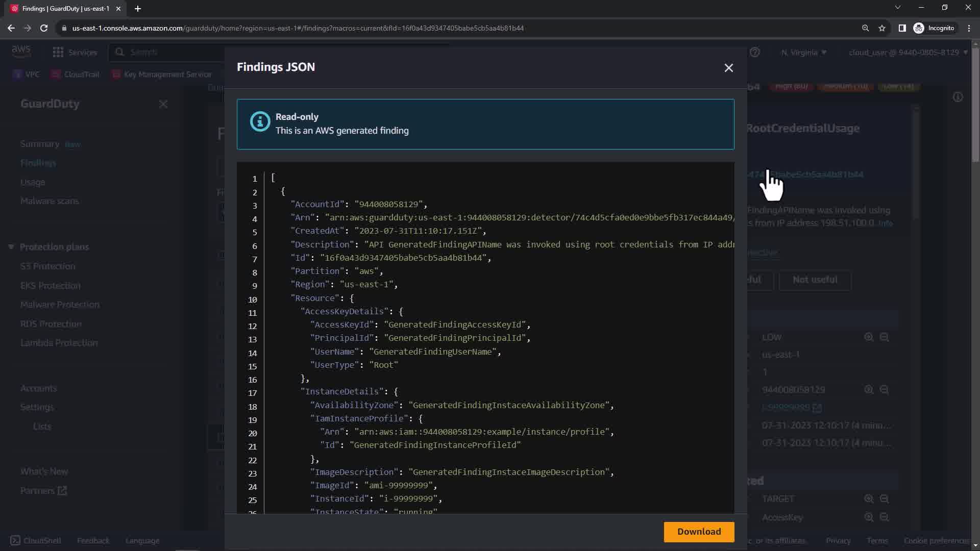Zoom out filter on LOW severity
The image size is (980, 551).
point(885,337)
